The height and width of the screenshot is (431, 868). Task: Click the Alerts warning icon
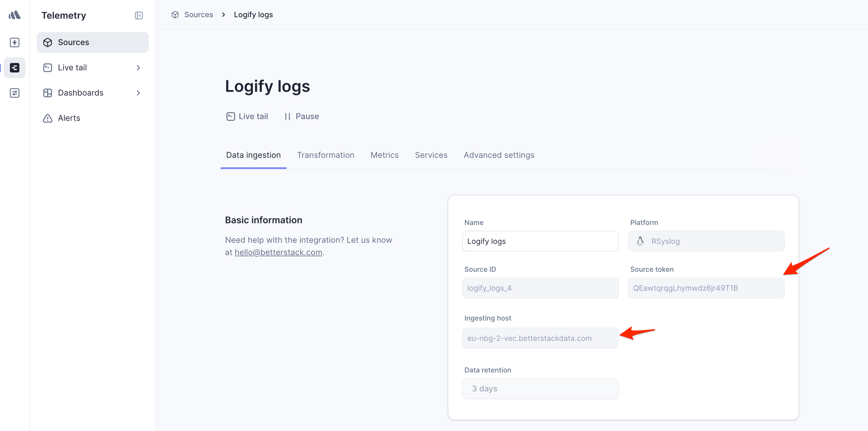(x=47, y=118)
